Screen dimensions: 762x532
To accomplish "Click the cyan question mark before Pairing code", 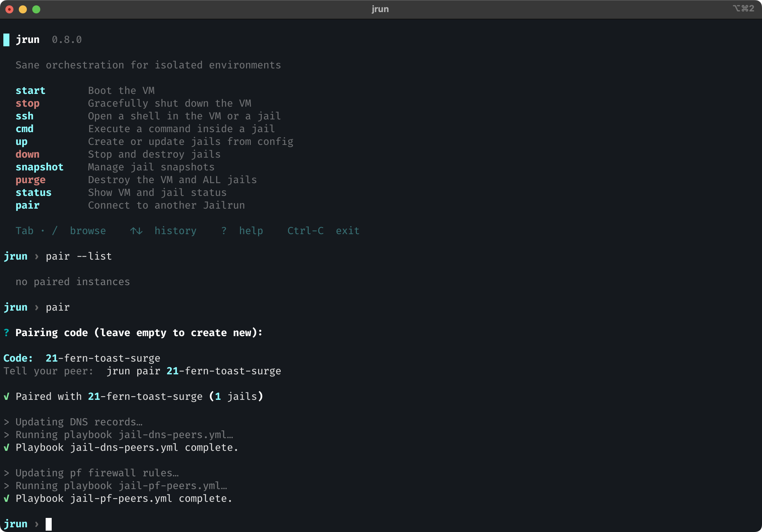I will [6, 333].
